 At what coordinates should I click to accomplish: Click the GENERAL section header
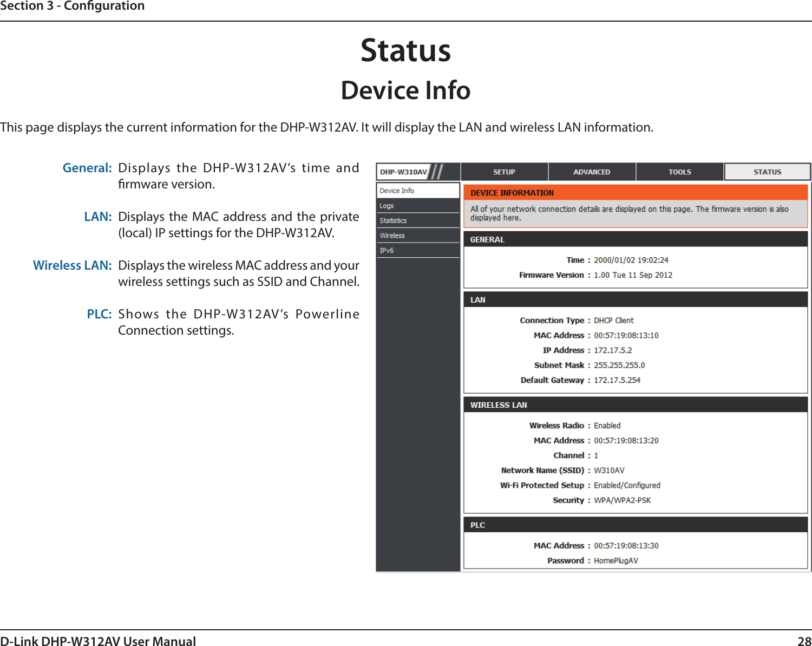tap(636, 239)
